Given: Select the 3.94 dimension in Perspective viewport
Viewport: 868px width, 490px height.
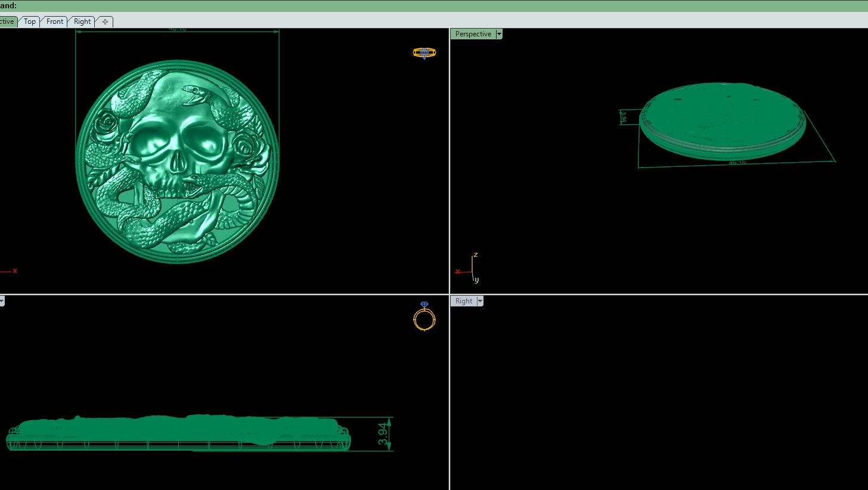Looking at the screenshot, I should tap(624, 117).
